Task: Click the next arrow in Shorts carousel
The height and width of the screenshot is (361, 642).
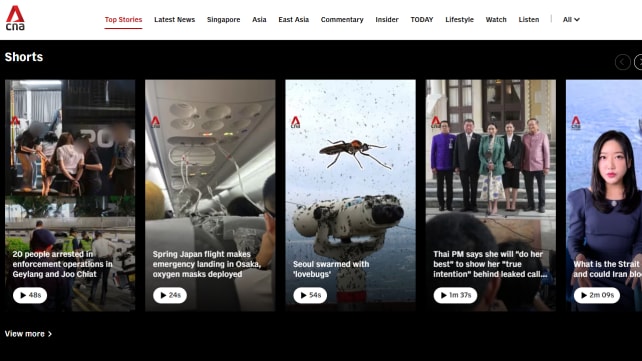Action: (x=638, y=62)
